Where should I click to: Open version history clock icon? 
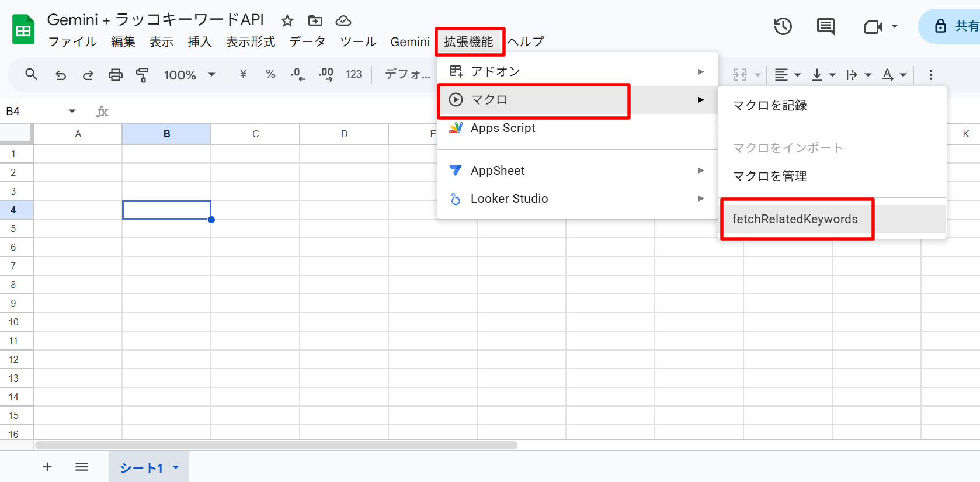(x=783, y=26)
